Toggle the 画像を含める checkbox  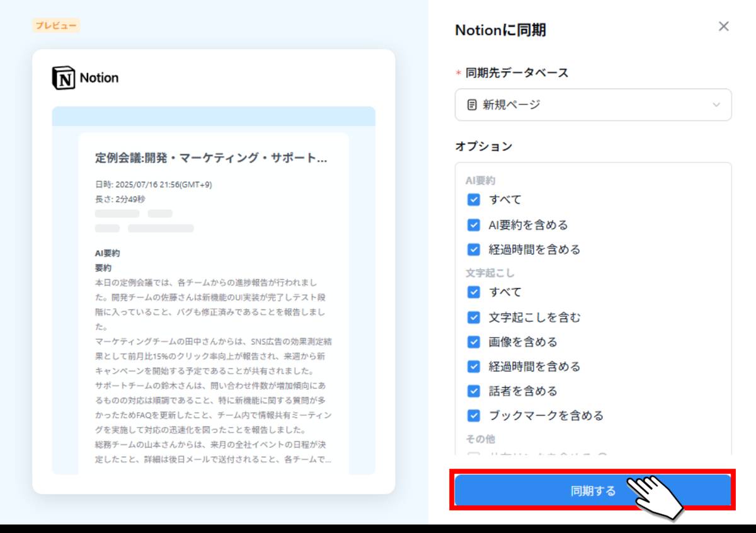click(474, 342)
